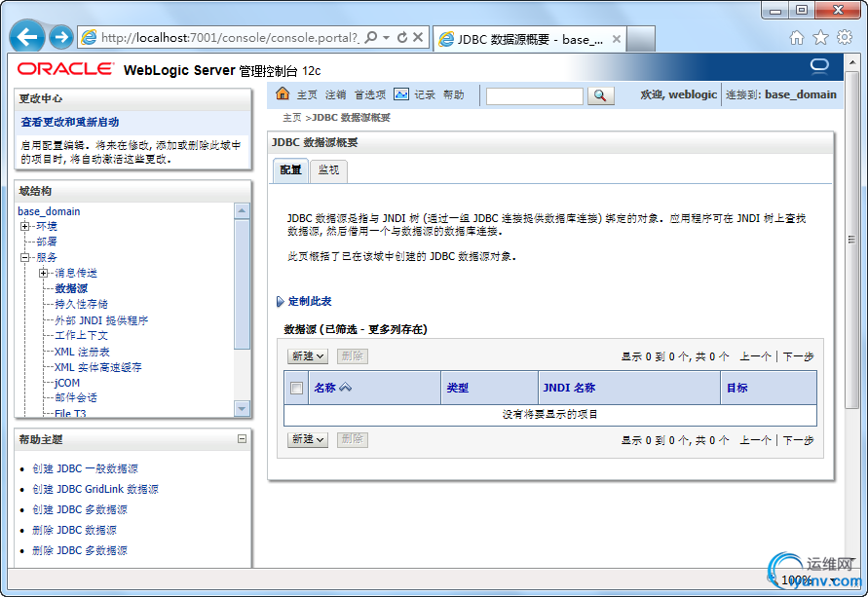Open 帮助 in console toolbar
This screenshot has width=868, height=597.
[x=453, y=94]
